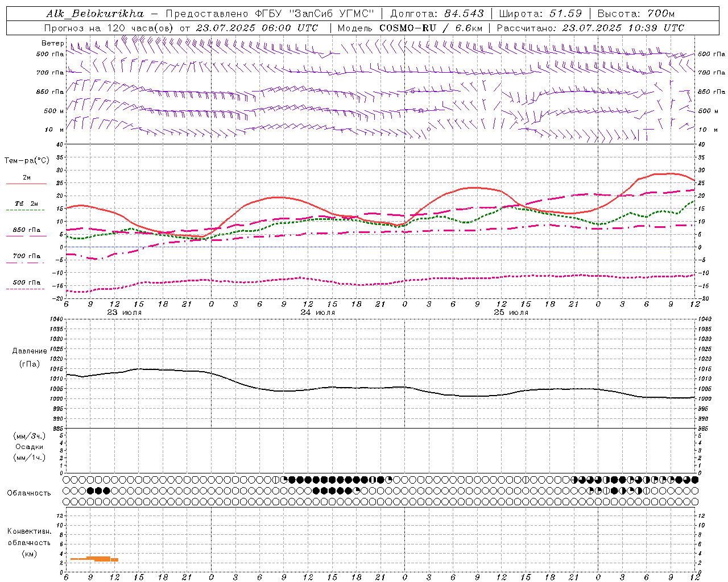Screen dimensions: 728x582
Task: Click the computed timestamp 23.07.2025 10:39 UTC
Action: tap(623, 28)
